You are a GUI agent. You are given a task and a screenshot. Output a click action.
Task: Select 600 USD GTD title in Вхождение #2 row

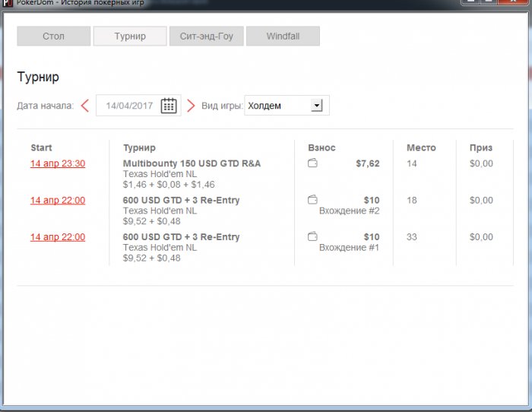[181, 200]
